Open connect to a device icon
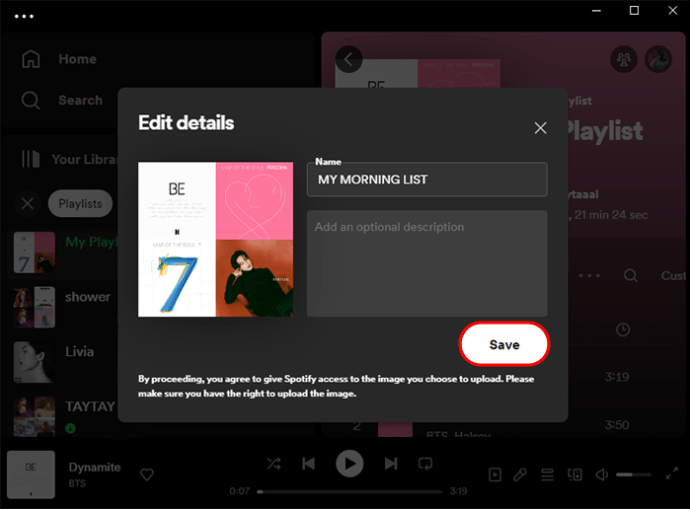The image size is (690, 509). click(x=575, y=475)
